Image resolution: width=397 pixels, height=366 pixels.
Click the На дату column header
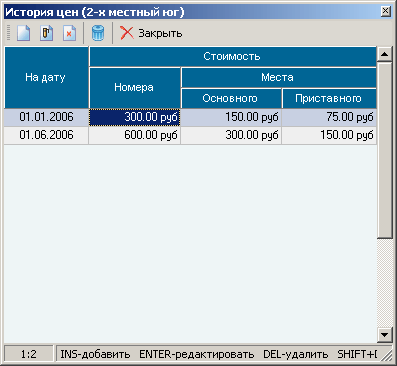[x=46, y=77]
